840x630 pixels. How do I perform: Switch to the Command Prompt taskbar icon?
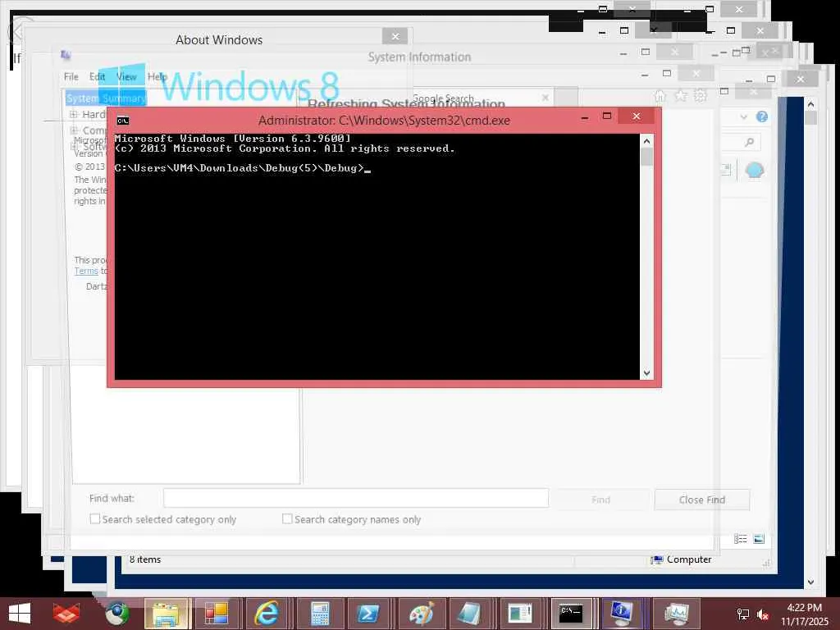pyautogui.click(x=571, y=614)
